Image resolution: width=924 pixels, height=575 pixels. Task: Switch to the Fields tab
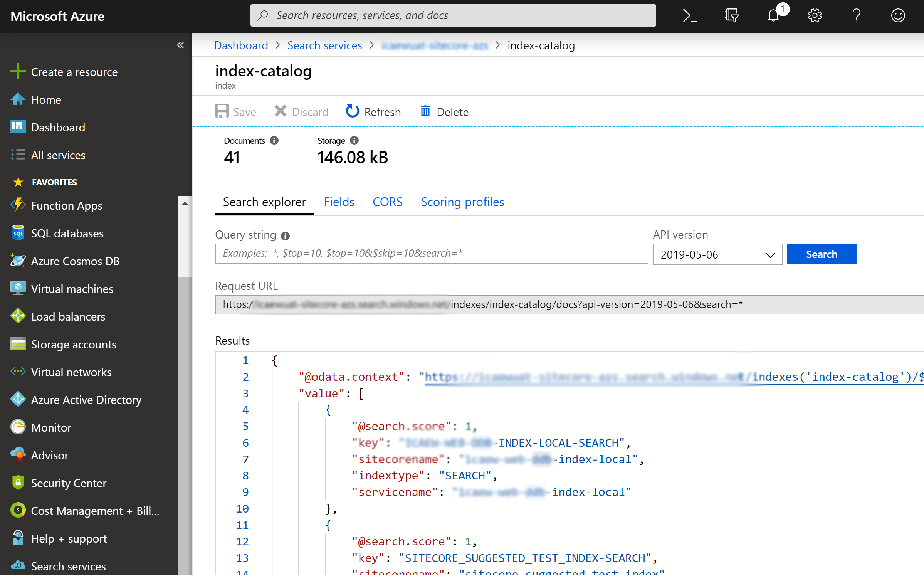click(x=339, y=202)
